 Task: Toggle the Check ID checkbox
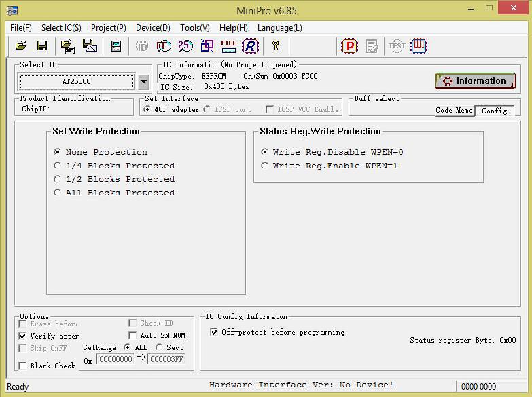pyautogui.click(x=132, y=323)
